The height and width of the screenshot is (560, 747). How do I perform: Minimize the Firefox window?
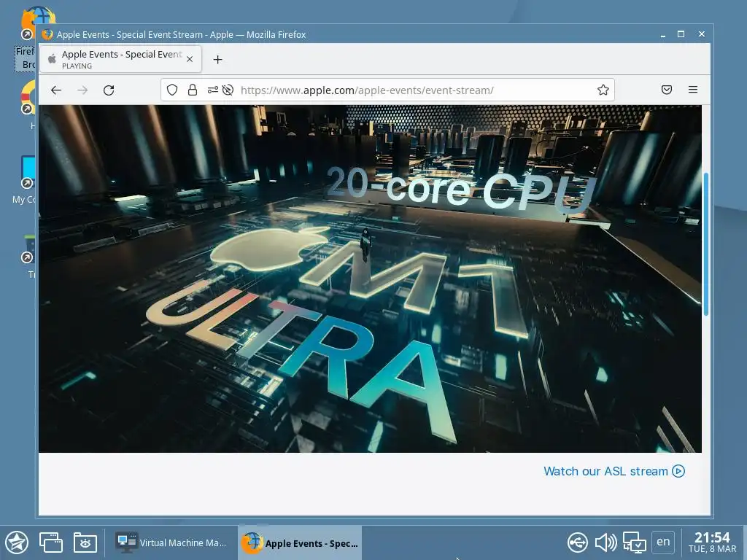(662, 34)
